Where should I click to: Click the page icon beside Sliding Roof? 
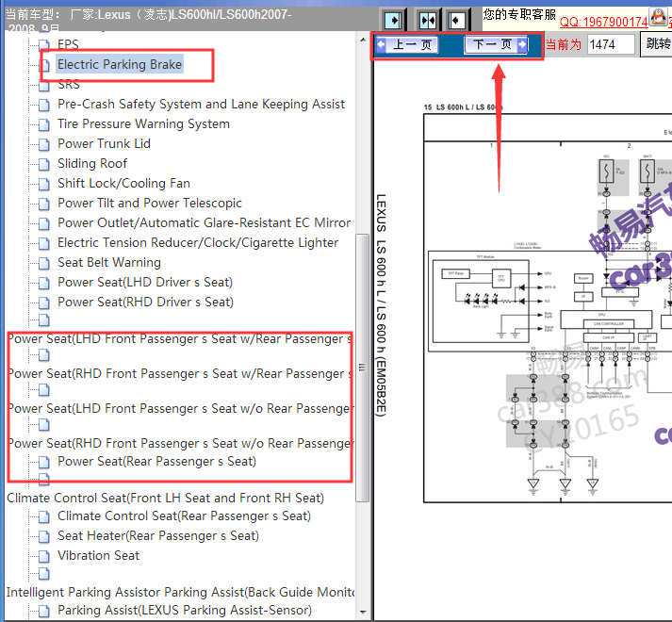43,164
